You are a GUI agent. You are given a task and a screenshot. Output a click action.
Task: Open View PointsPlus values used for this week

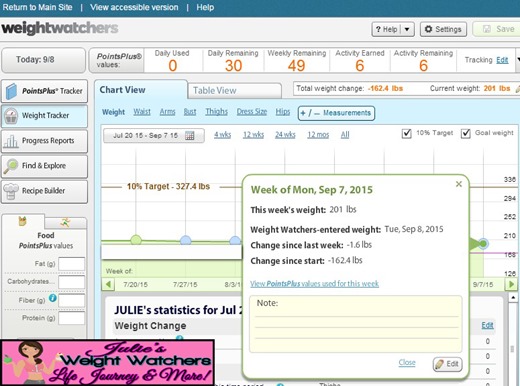click(314, 284)
